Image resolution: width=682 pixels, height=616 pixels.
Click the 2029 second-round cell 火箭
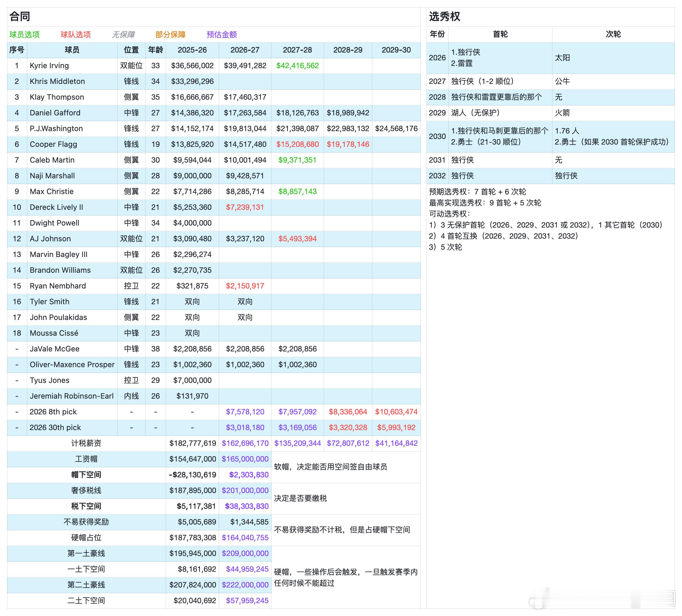coord(562,113)
